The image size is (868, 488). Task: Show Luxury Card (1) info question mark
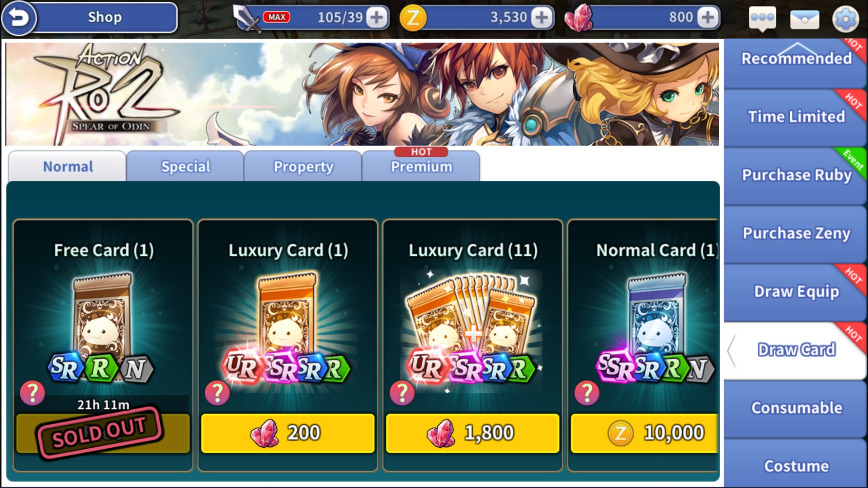[217, 393]
